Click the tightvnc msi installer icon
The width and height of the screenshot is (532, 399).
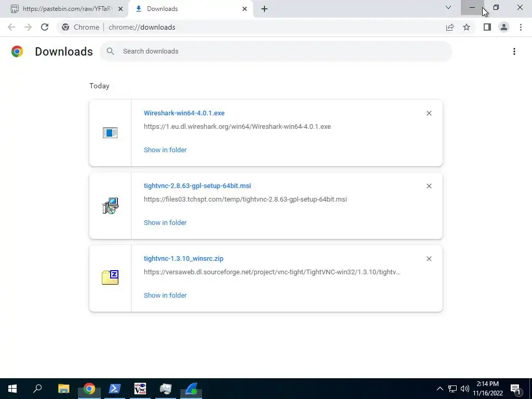coord(110,206)
